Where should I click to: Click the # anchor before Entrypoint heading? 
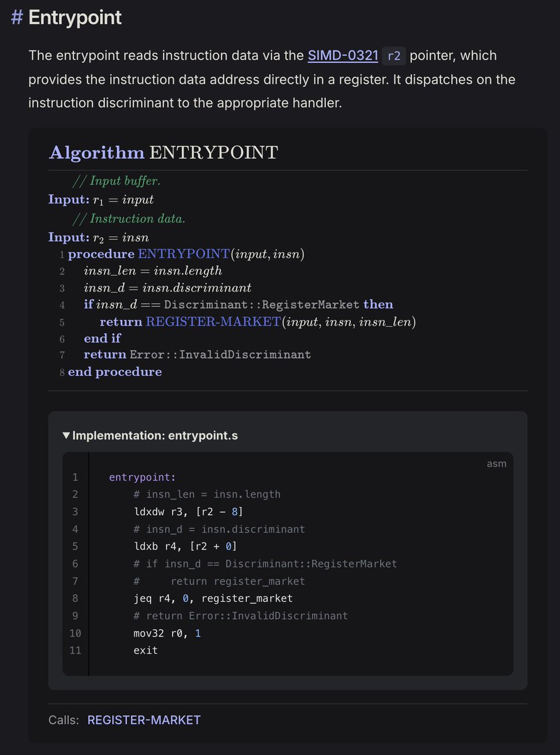tap(17, 18)
